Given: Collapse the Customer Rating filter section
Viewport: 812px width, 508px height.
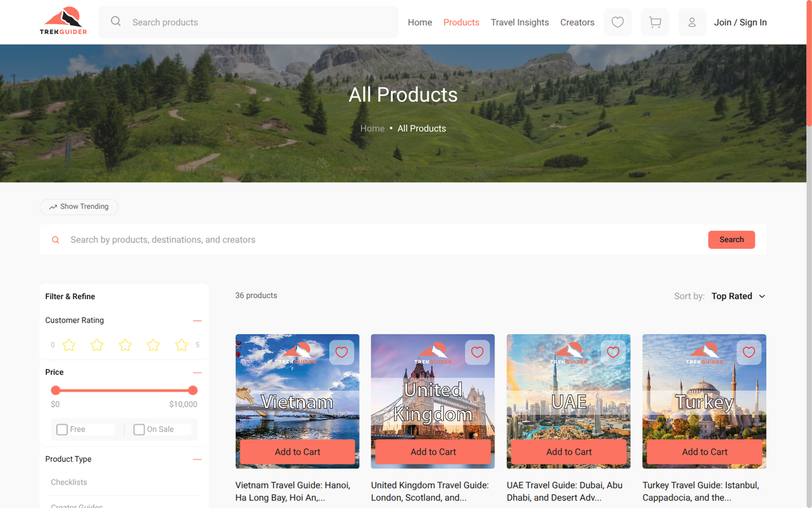Looking at the screenshot, I should point(197,321).
